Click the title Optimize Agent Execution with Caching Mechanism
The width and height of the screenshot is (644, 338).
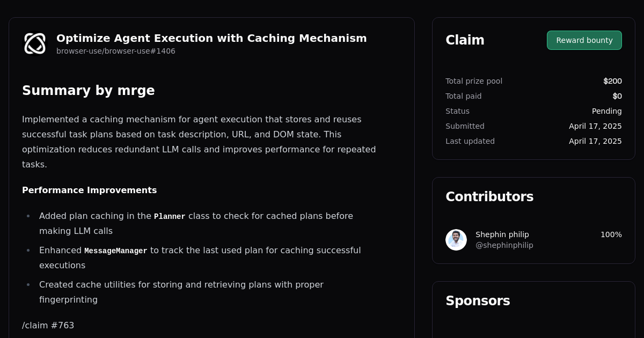[211, 38]
